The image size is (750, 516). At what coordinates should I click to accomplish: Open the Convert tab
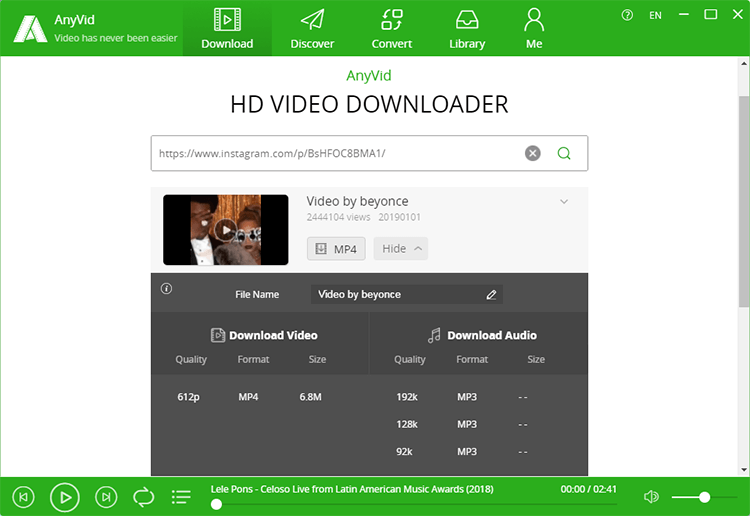(x=392, y=29)
